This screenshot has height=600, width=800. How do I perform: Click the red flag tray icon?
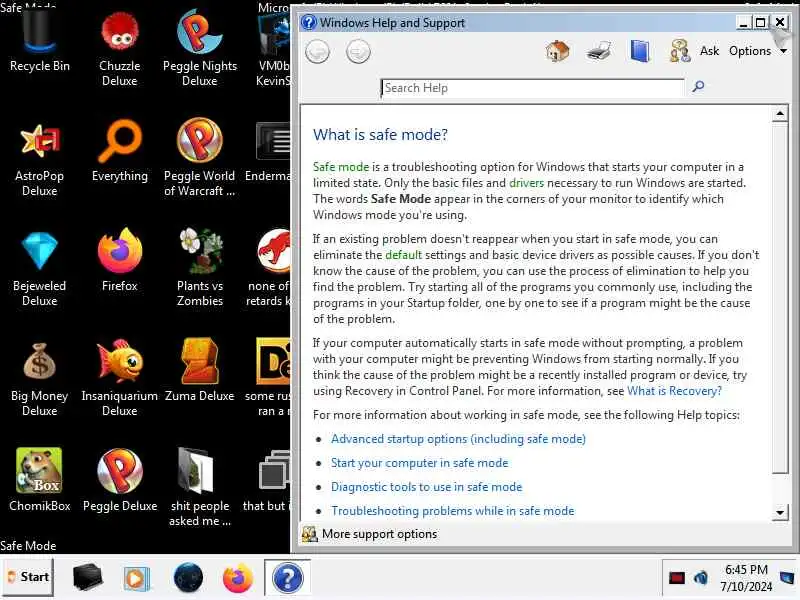677,578
